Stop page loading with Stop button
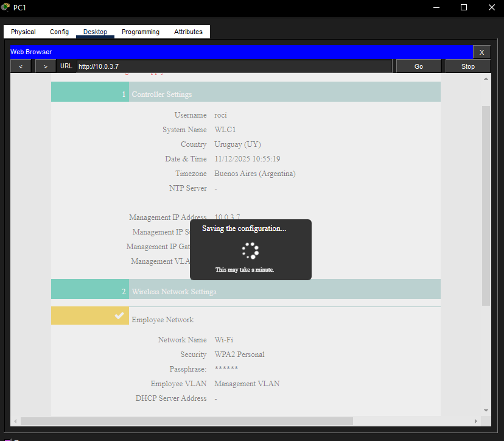Viewport: 504px width, 441px height. pos(467,66)
